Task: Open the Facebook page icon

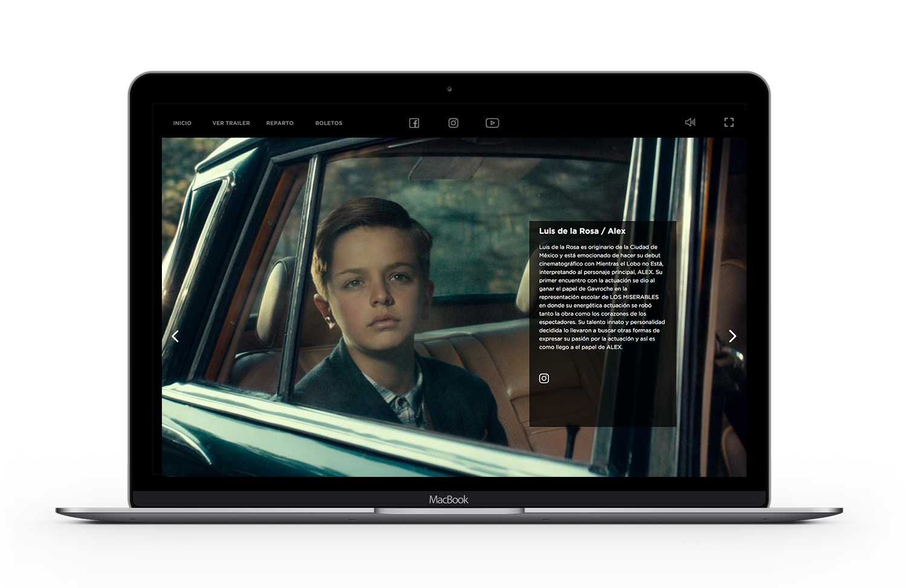Action: (x=414, y=123)
